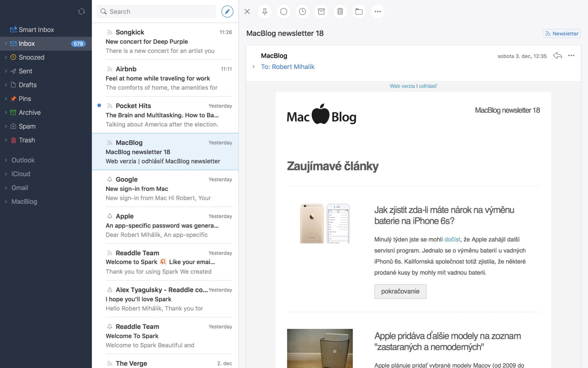Click the orange Pins icon in sidebar

click(13, 99)
